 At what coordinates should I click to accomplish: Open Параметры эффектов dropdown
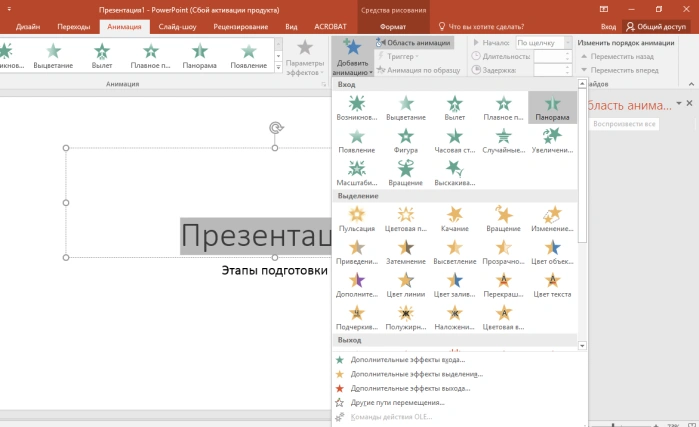tap(305, 58)
